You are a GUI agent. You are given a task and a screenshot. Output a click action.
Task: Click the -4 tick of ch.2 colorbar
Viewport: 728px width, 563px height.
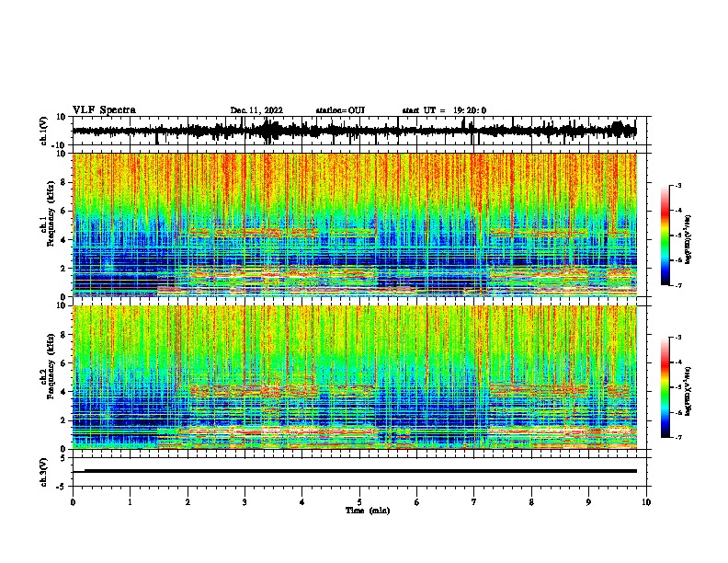677,362
